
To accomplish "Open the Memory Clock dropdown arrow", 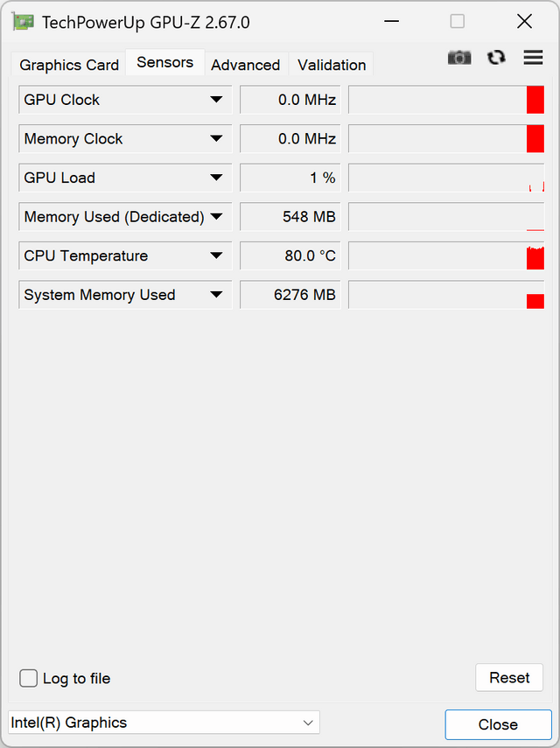I will [216, 139].
